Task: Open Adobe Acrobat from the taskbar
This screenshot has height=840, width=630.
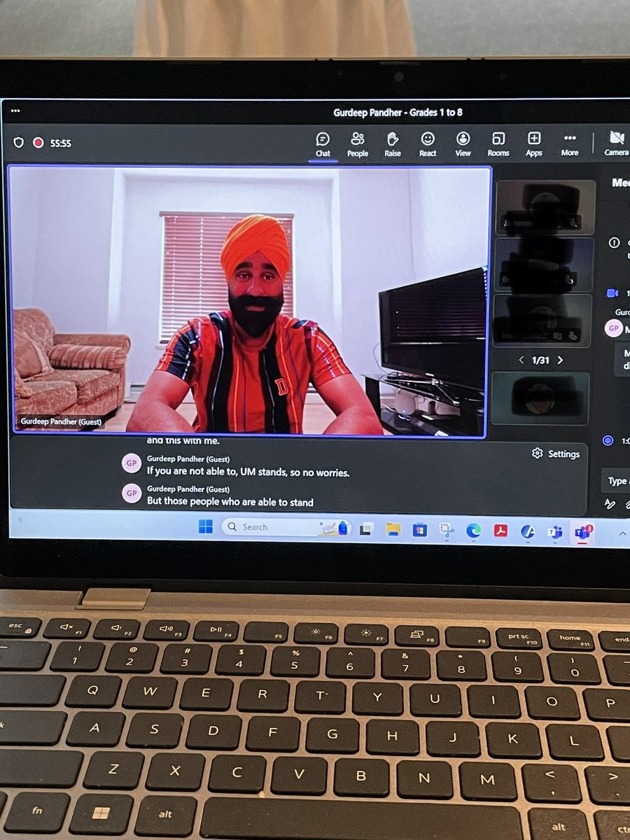Action: pyautogui.click(x=501, y=531)
